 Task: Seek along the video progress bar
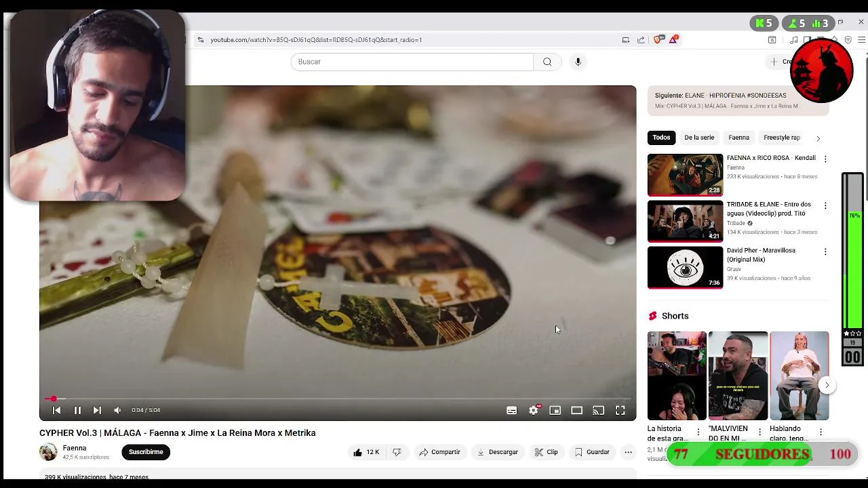point(338,399)
